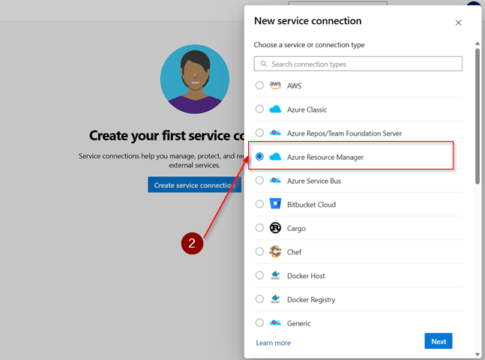Screen dimensions: 485x360
Task: Click the Docker Host whale icon
Action: tap(275, 275)
